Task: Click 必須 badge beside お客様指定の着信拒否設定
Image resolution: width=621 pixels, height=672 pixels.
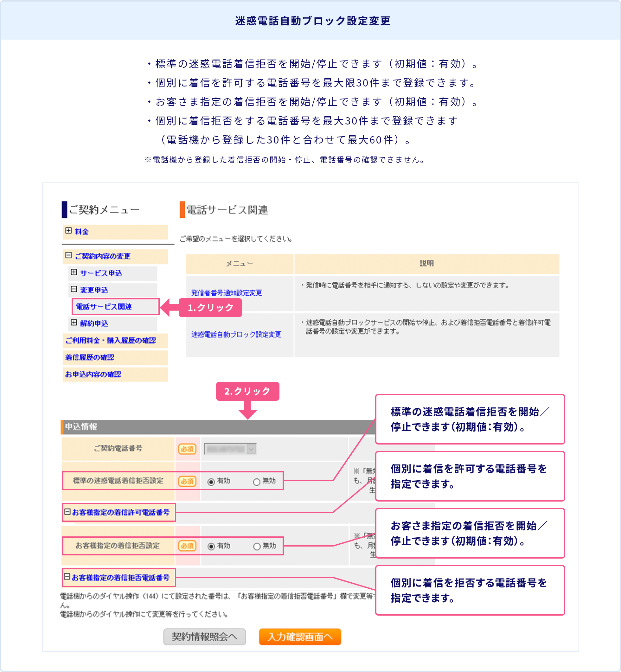Action: pyautogui.click(x=187, y=546)
